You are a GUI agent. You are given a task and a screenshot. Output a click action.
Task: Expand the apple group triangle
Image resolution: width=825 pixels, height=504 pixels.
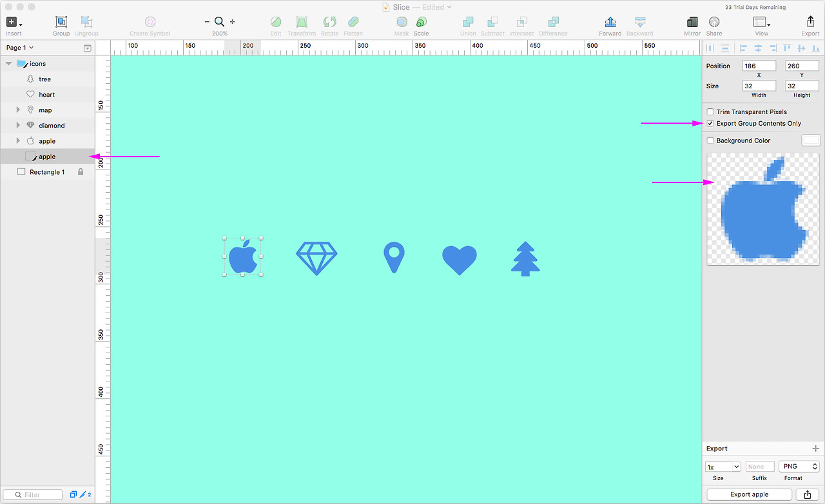(x=18, y=141)
